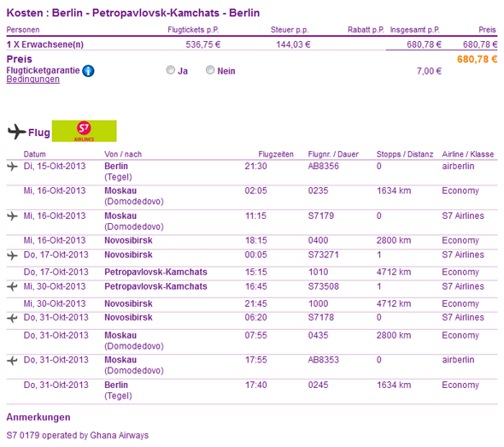
Task: Click the Flugticketgarantie info icon
Action: coord(88,71)
